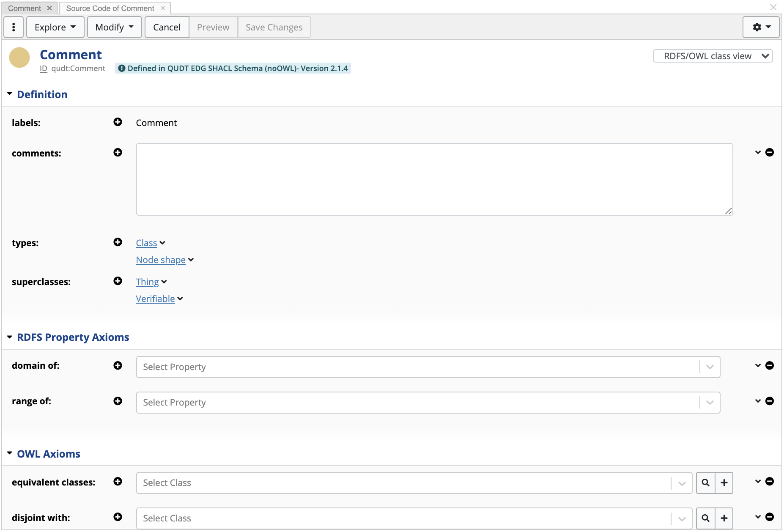Click the info icon on the schema badge

(122, 68)
